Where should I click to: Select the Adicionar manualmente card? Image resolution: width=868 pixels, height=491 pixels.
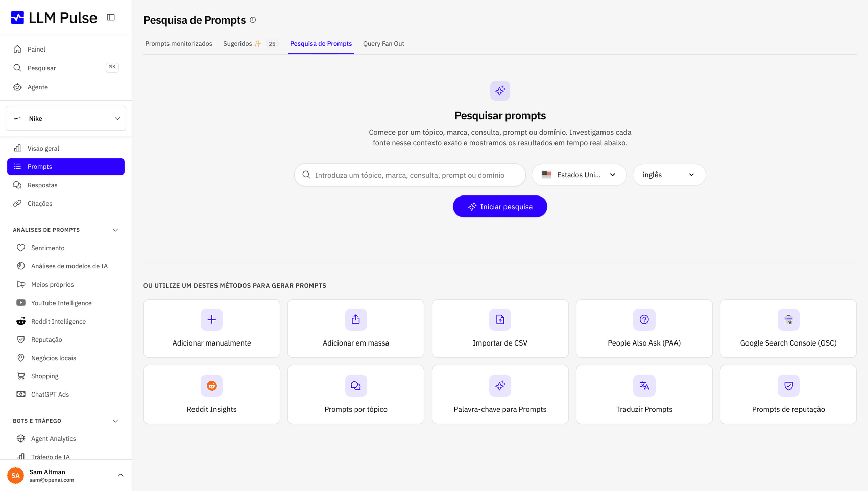(x=212, y=328)
